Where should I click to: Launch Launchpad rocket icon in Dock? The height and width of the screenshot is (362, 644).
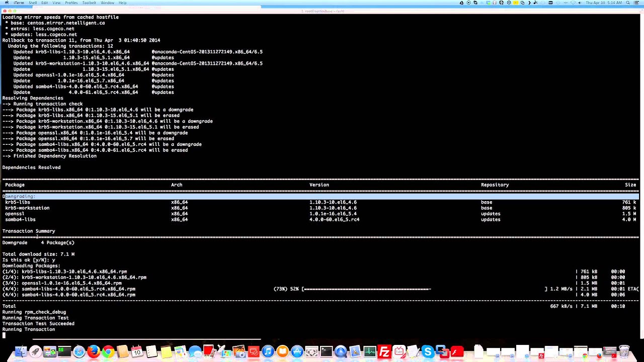click(x=35, y=351)
